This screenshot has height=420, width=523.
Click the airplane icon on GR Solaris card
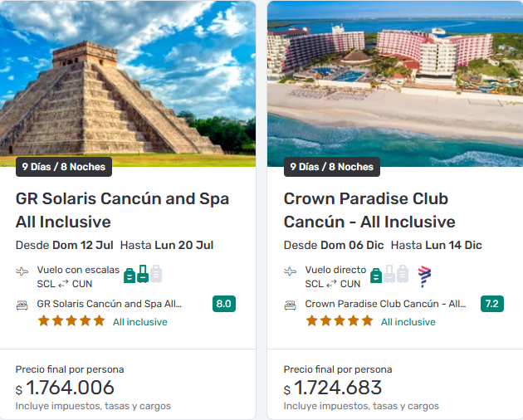[x=22, y=271]
